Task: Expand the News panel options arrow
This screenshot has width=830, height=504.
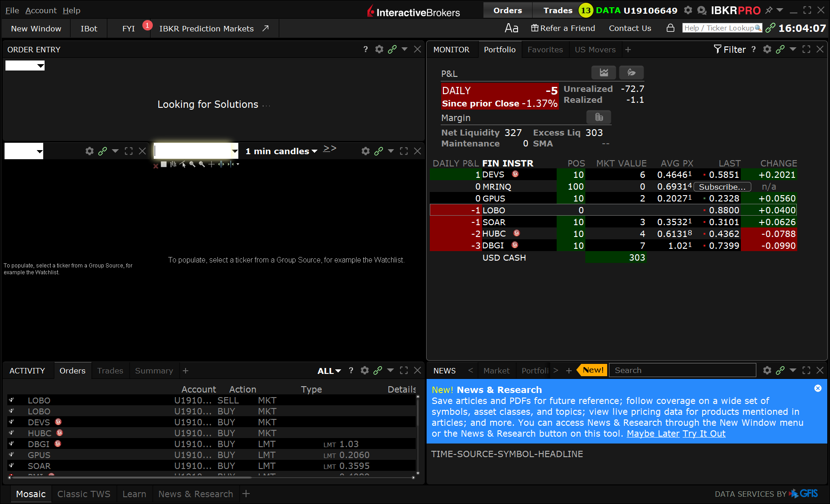Action: 793,370
